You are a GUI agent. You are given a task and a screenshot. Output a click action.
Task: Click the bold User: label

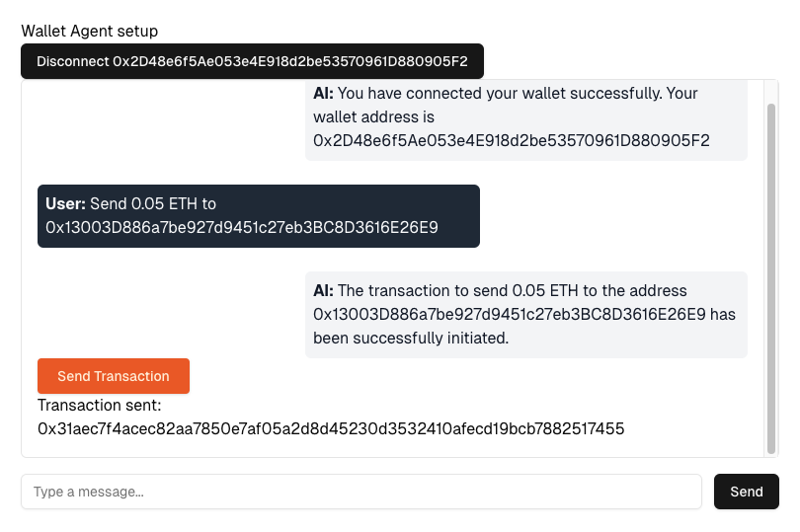[65, 204]
